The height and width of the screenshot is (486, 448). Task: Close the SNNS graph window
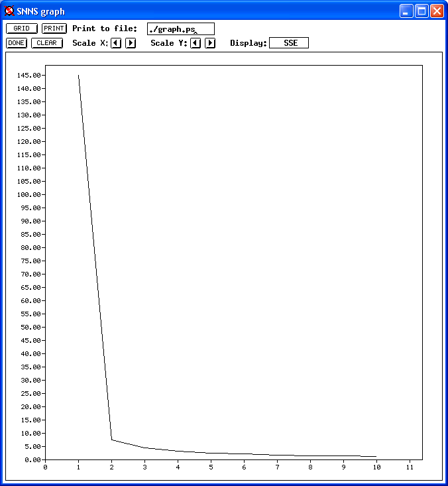coord(437,11)
